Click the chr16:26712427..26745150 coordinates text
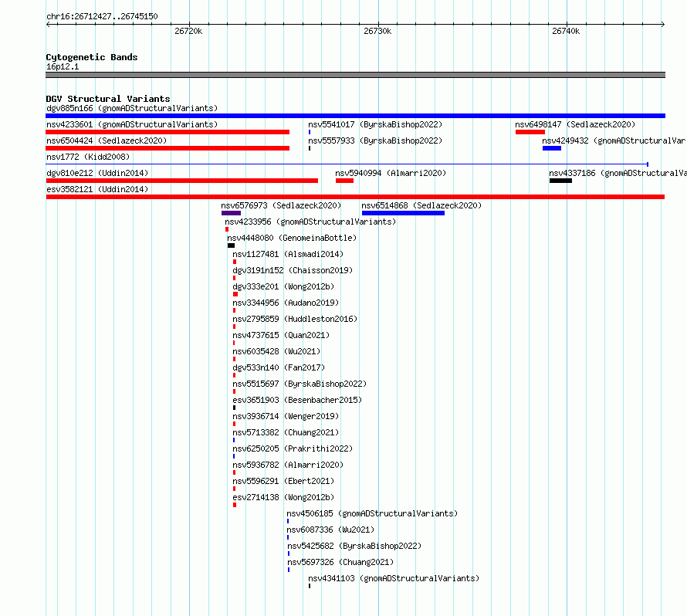 (x=102, y=16)
